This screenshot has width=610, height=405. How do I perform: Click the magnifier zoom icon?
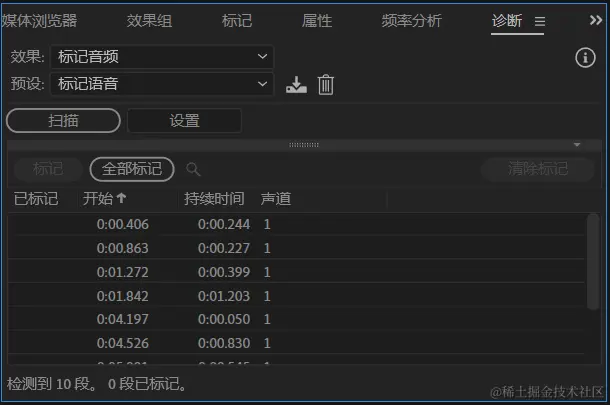pos(193,169)
